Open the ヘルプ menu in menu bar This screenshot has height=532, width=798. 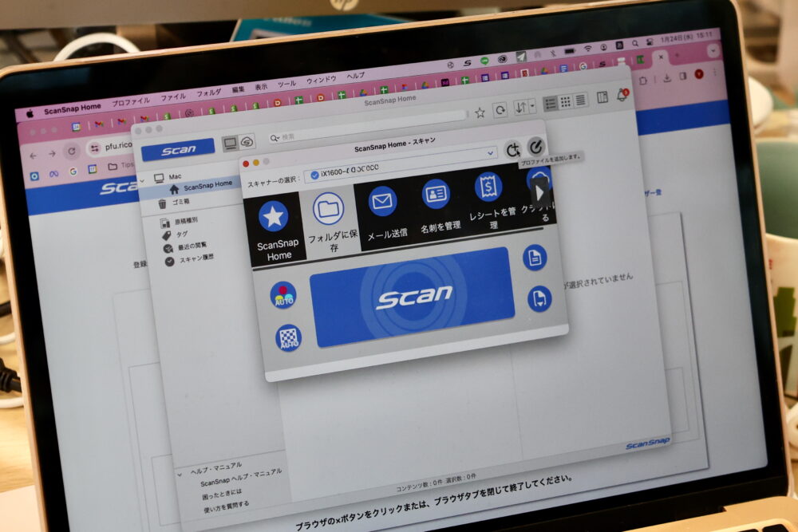click(355, 76)
